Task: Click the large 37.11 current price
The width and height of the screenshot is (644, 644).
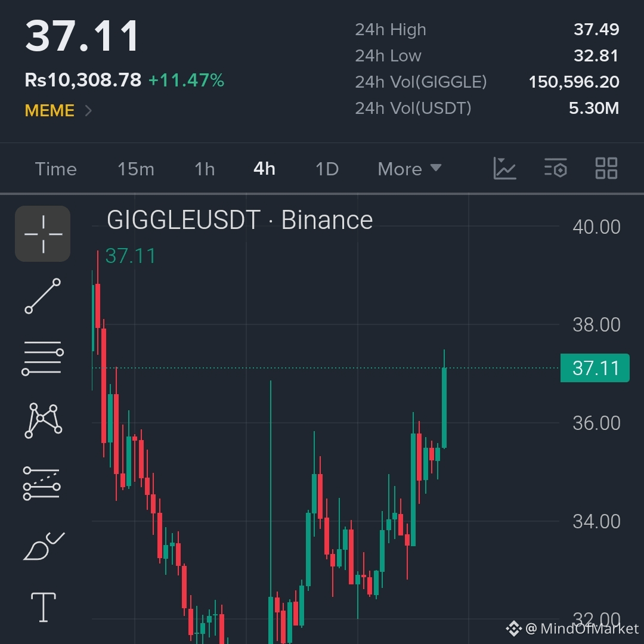Action: point(82,36)
